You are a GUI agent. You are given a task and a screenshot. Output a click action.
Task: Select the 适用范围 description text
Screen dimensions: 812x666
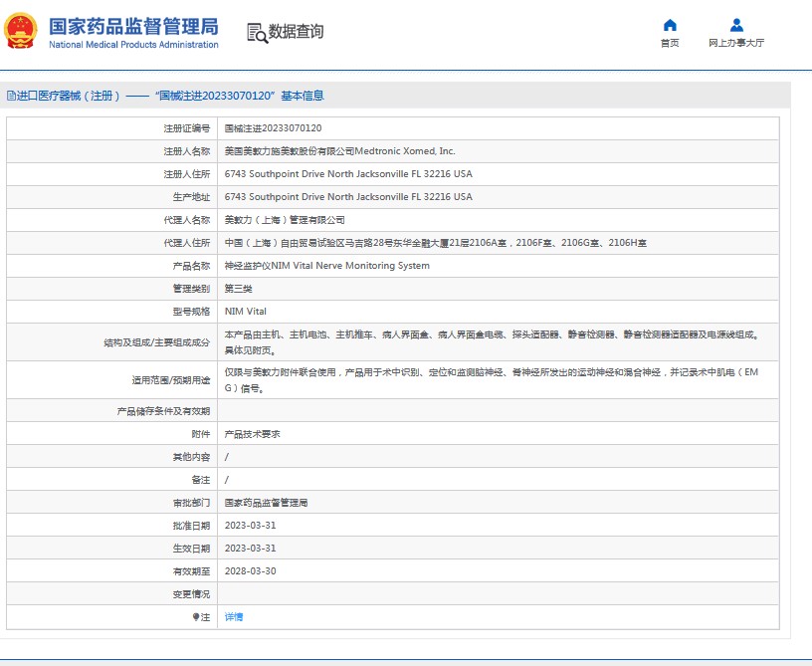(492, 380)
